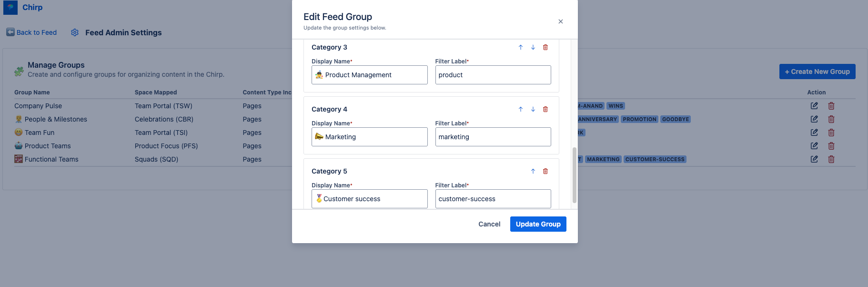The height and width of the screenshot is (287, 868).
Task: Delete Category 3 with trash icon
Action: [545, 47]
